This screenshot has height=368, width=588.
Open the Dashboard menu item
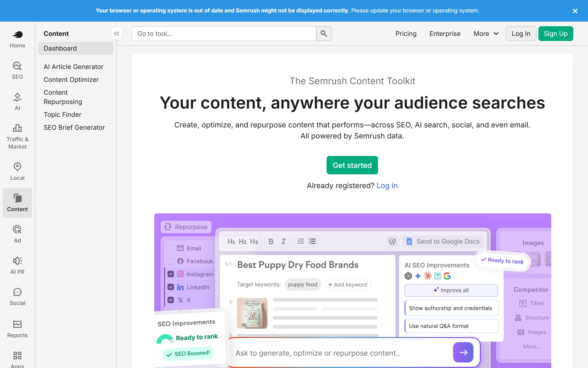(76, 48)
